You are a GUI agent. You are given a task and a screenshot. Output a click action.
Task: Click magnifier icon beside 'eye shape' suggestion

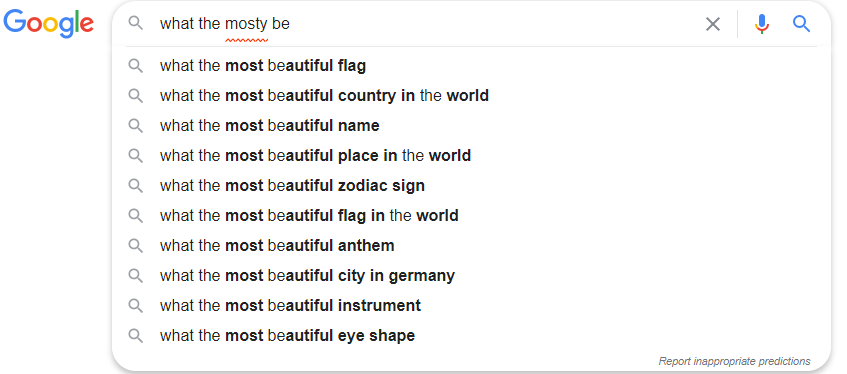[x=136, y=336]
